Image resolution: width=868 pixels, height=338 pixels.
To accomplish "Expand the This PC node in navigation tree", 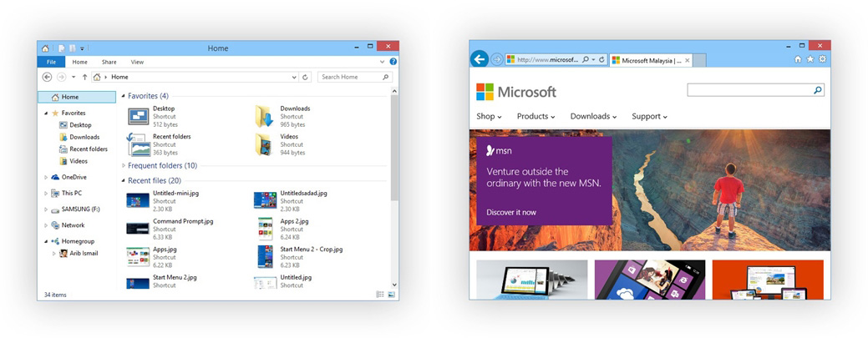I will [x=46, y=193].
